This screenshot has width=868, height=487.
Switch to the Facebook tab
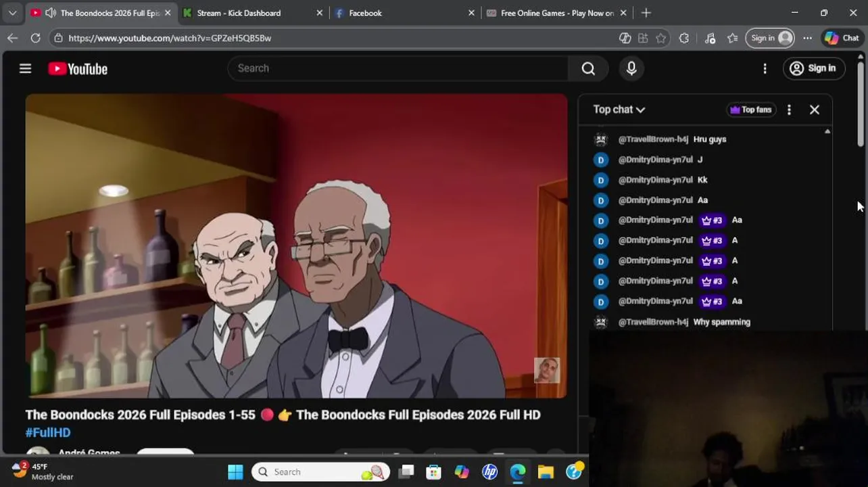click(x=406, y=13)
